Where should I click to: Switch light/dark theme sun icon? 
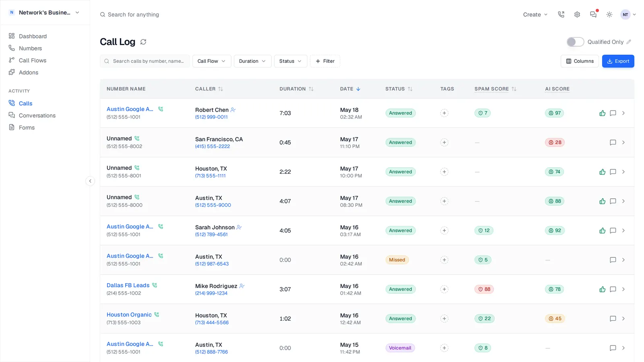tap(609, 14)
